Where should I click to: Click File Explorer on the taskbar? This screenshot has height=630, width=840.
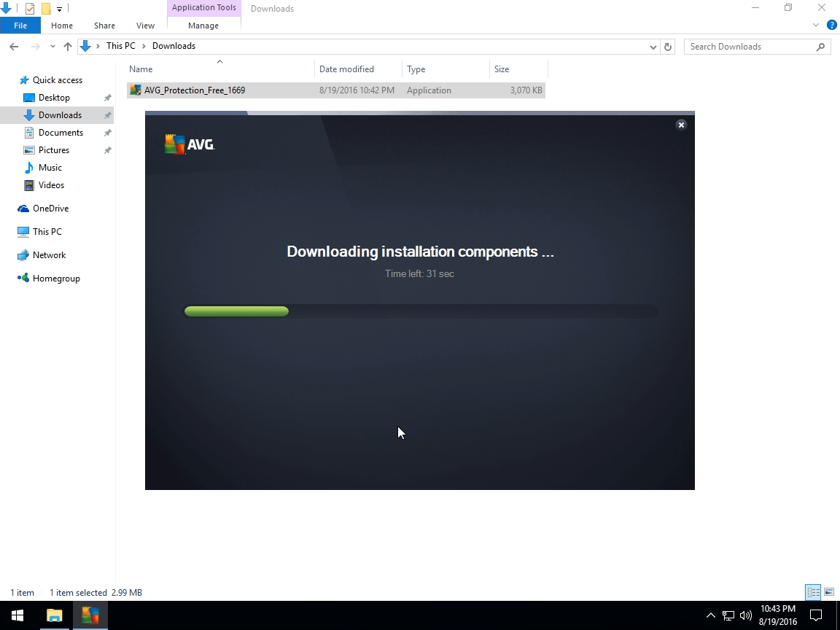click(x=54, y=615)
